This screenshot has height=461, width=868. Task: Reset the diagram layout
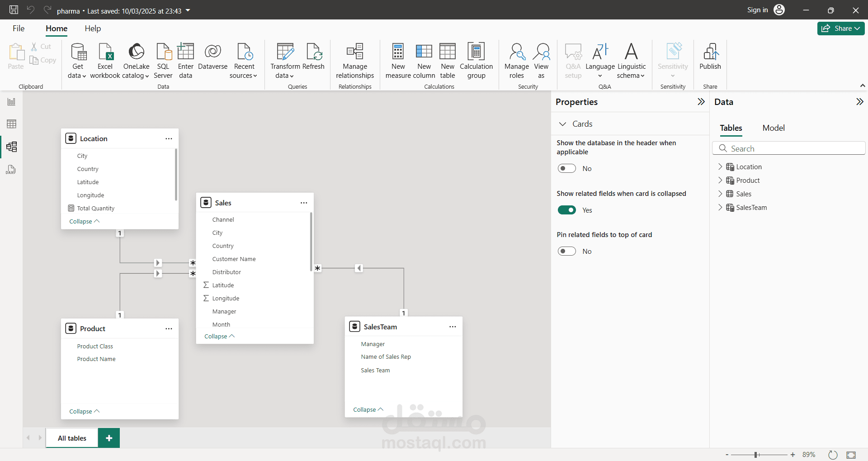833,455
